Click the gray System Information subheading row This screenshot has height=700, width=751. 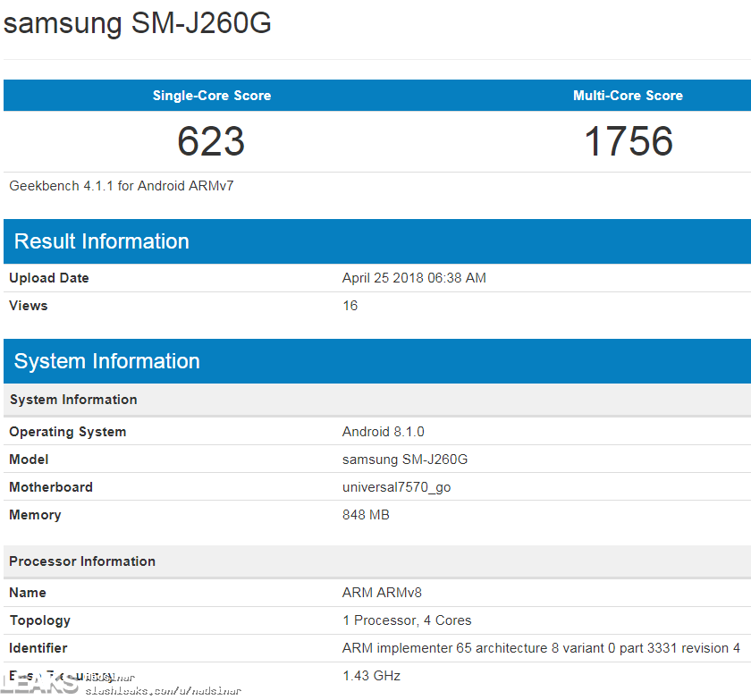(377, 400)
